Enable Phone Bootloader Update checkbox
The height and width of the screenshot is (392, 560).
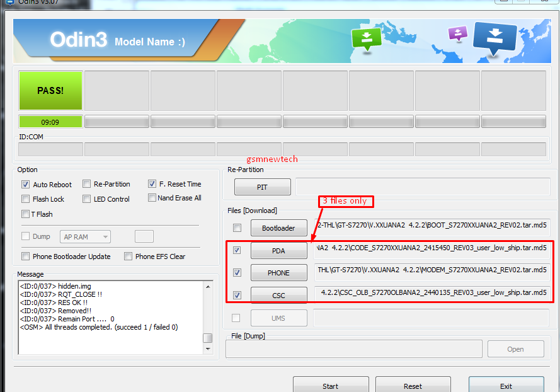coord(25,257)
